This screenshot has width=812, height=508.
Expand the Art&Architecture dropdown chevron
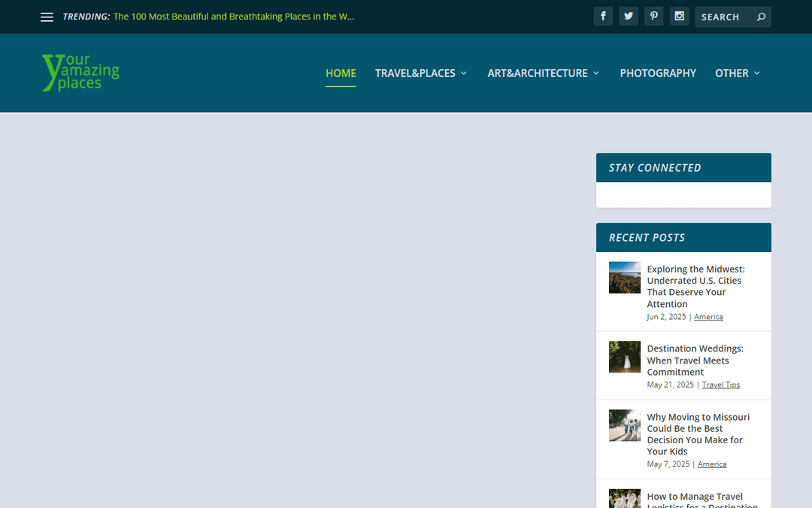tap(596, 73)
